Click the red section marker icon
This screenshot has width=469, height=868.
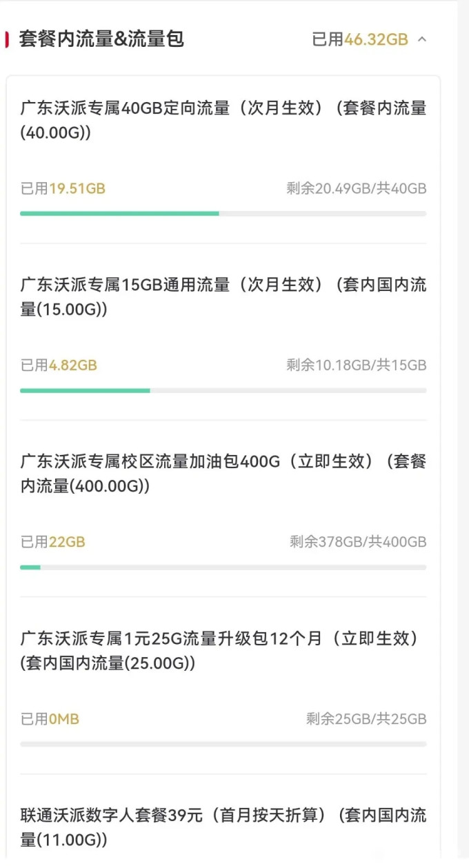pos(7,39)
